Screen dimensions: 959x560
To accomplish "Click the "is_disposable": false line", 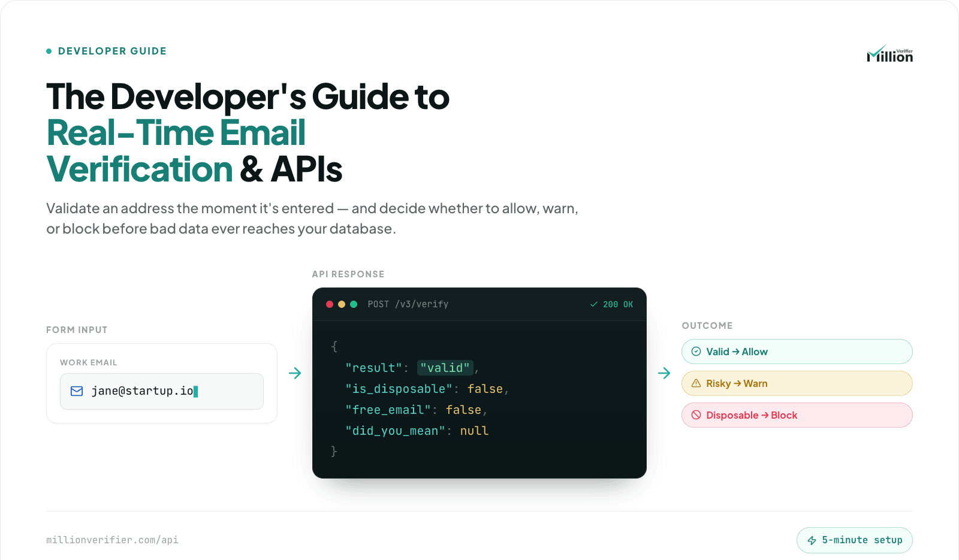I will point(427,389).
